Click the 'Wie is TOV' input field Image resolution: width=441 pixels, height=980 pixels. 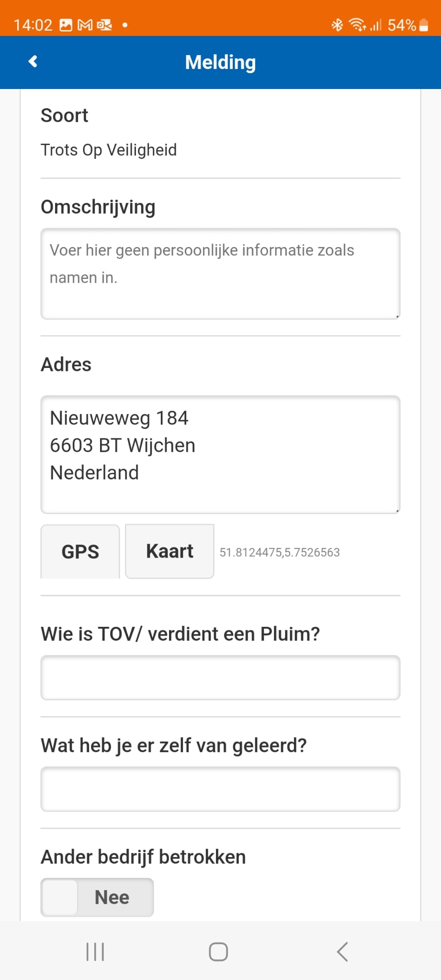click(x=220, y=678)
